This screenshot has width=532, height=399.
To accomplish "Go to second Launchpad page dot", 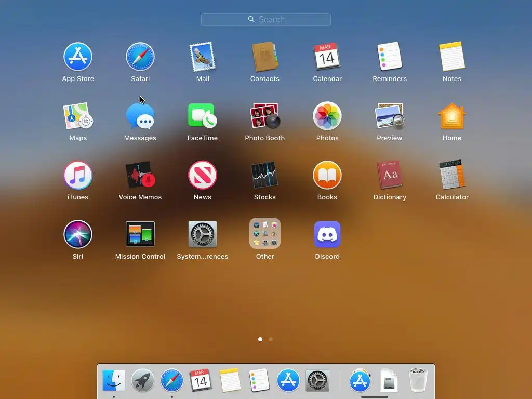I will coord(270,339).
